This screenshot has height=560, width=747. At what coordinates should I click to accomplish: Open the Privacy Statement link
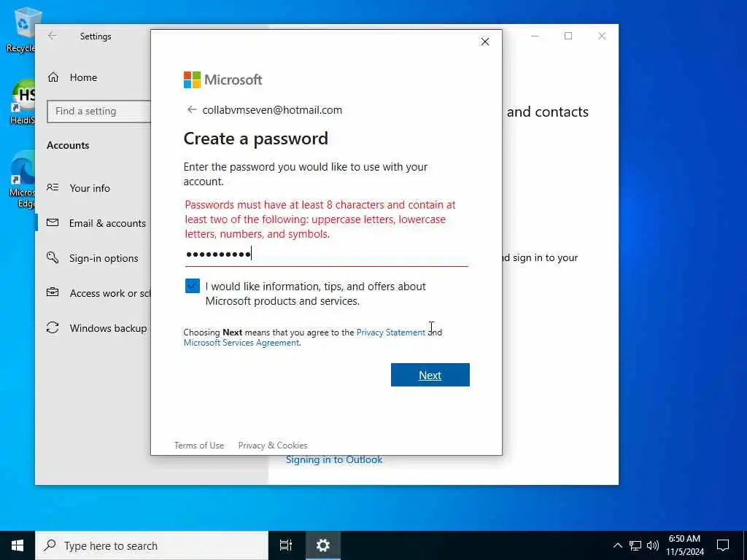391,332
